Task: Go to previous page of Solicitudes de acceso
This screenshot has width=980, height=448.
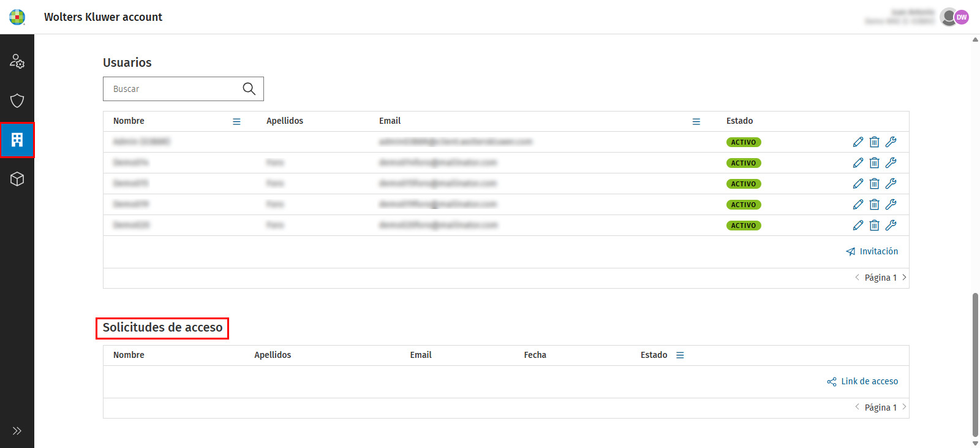Action: pyautogui.click(x=857, y=408)
